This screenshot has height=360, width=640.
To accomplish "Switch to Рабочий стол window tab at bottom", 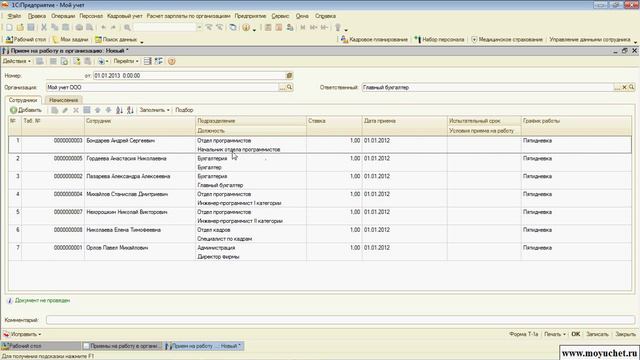I will coord(41,346).
